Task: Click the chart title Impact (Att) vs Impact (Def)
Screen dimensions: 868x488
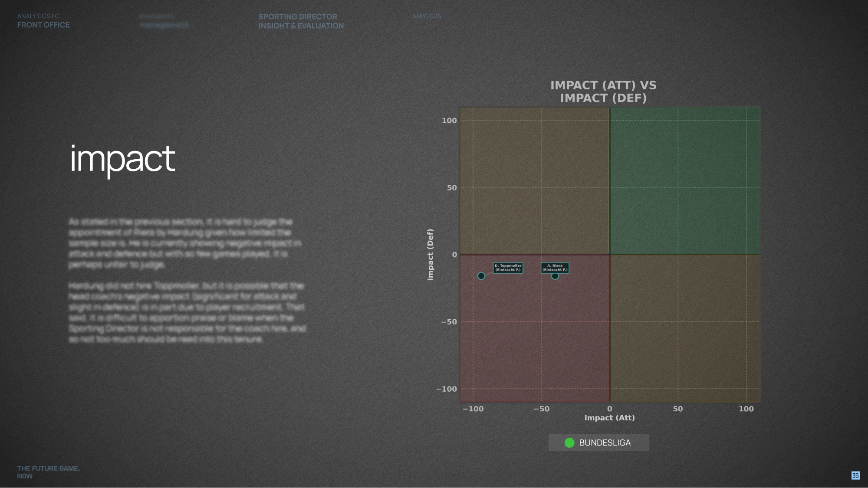Action: 603,92
